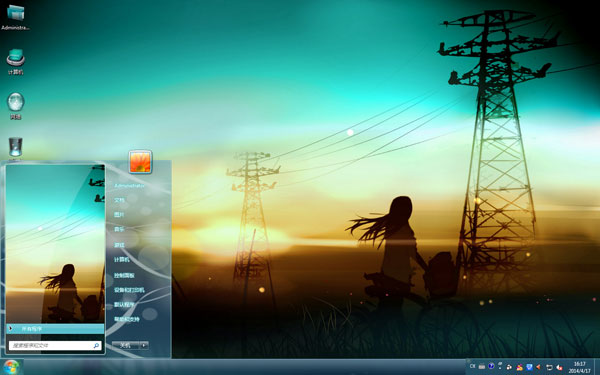The height and width of the screenshot is (375, 600).
Task: Click the Show desktop strip beside clock
Action: tap(597, 367)
